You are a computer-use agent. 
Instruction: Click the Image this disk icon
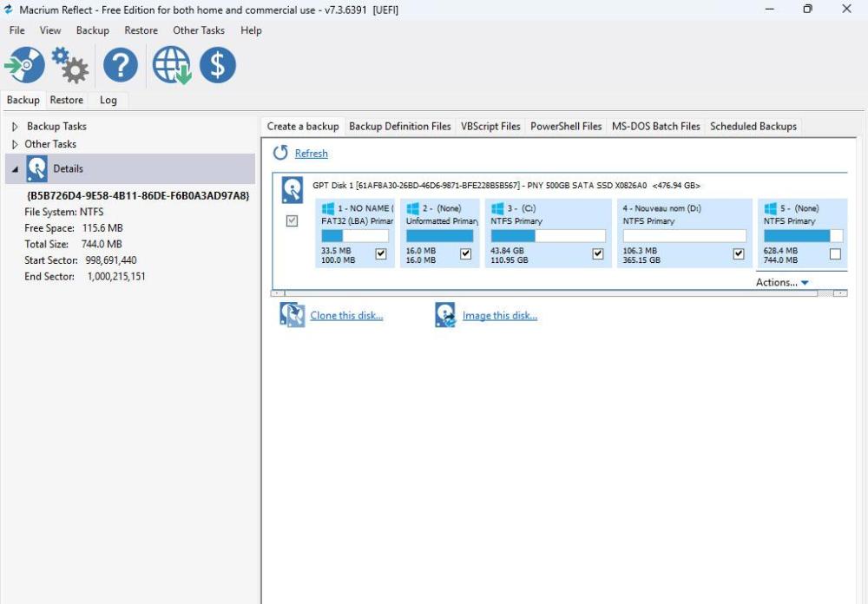click(x=445, y=315)
